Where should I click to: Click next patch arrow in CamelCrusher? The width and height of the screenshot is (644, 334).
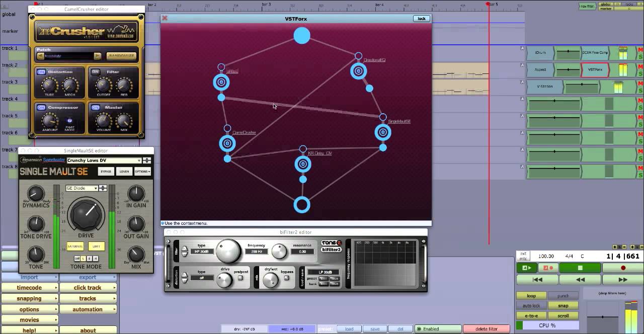[98, 56]
